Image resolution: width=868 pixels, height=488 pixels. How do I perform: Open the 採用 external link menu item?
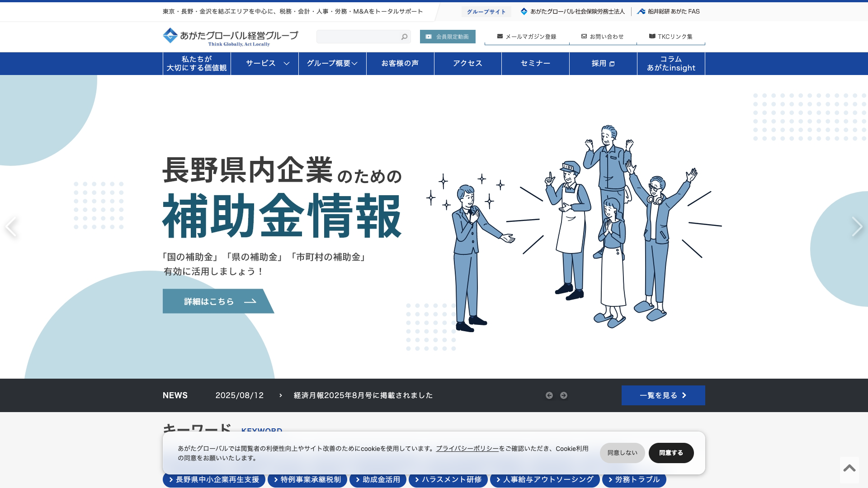click(x=603, y=63)
